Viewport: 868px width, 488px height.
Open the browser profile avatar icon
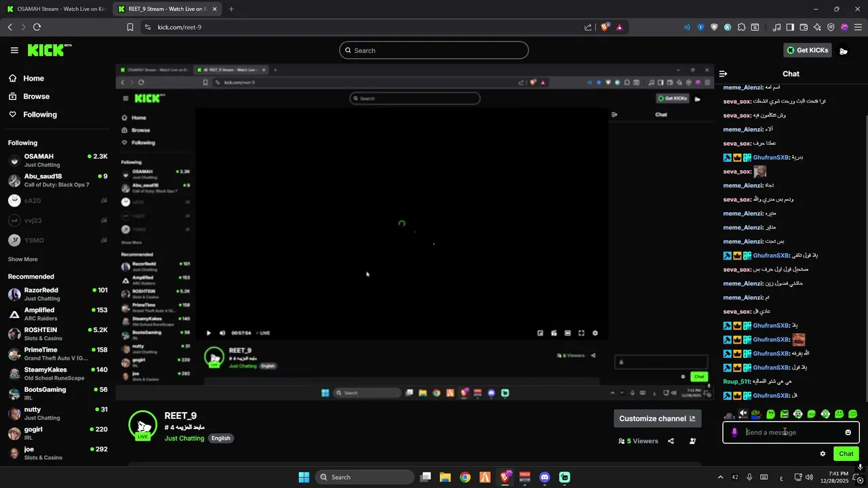tap(844, 27)
